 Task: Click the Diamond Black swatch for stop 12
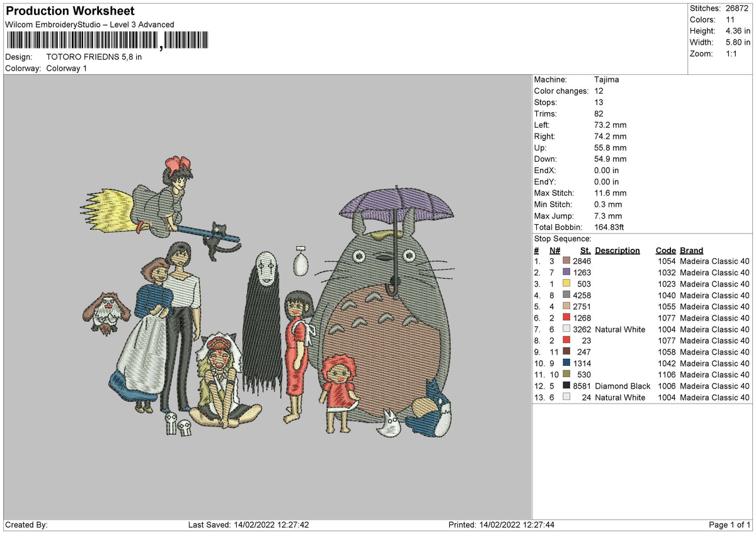coord(566,386)
